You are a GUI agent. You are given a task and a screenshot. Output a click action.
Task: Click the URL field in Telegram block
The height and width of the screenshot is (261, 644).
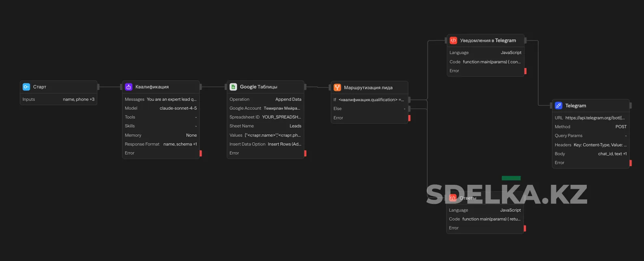(x=590, y=118)
